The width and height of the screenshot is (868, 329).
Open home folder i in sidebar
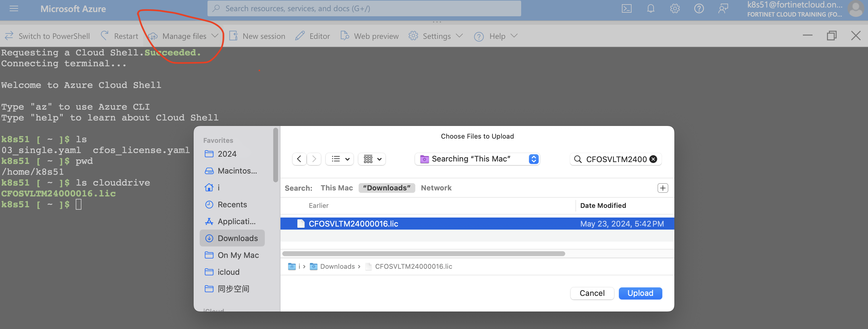(x=233, y=188)
